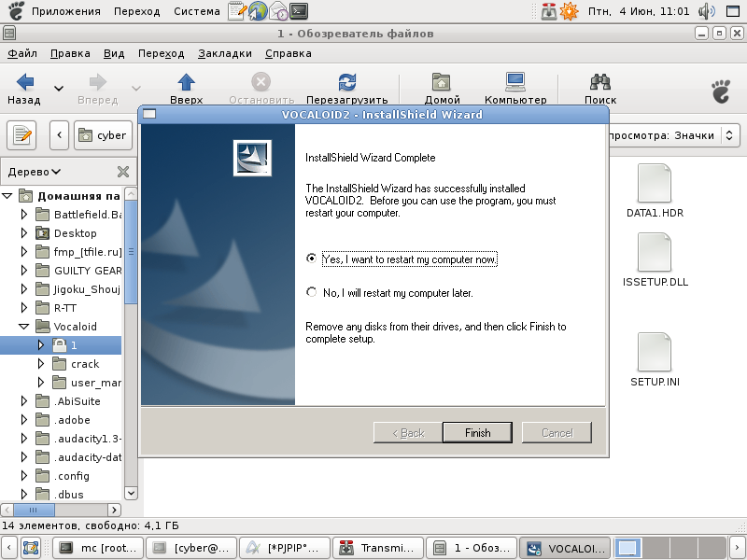This screenshot has height=560, width=747.
Task: Click the volume speaker icon in panel
Action: [x=707, y=11]
